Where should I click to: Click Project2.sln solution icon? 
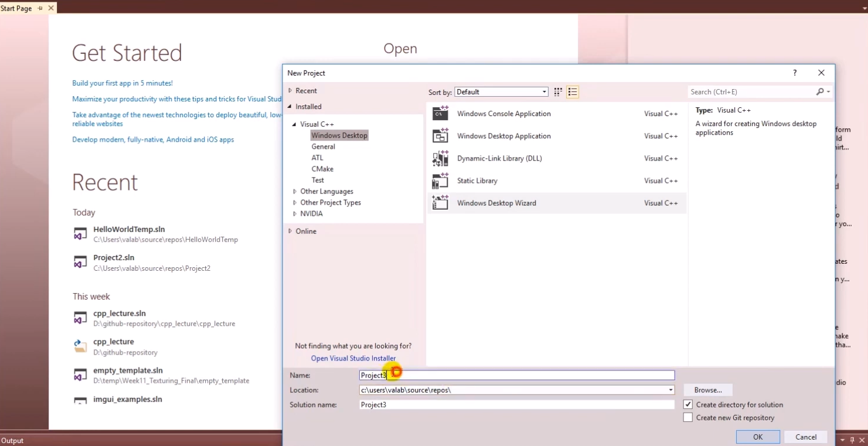pyautogui.click(x=80, y=263)
